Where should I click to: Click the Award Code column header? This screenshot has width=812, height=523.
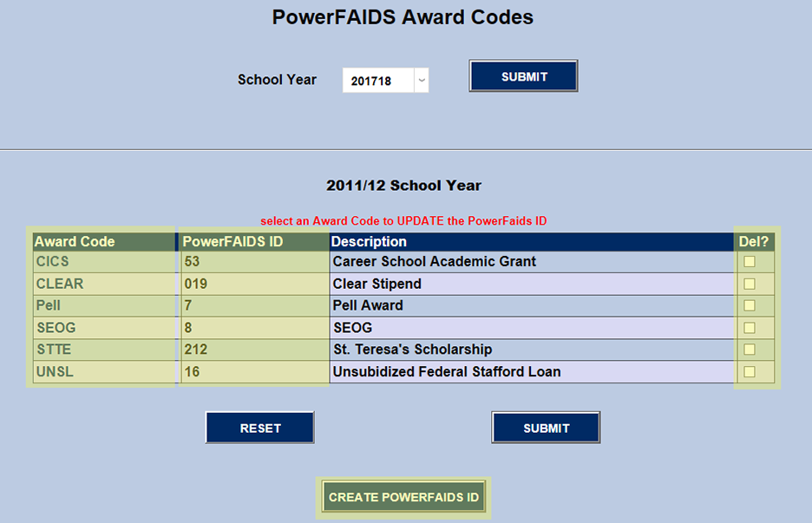pyautogui.click(x=77, y=241)
